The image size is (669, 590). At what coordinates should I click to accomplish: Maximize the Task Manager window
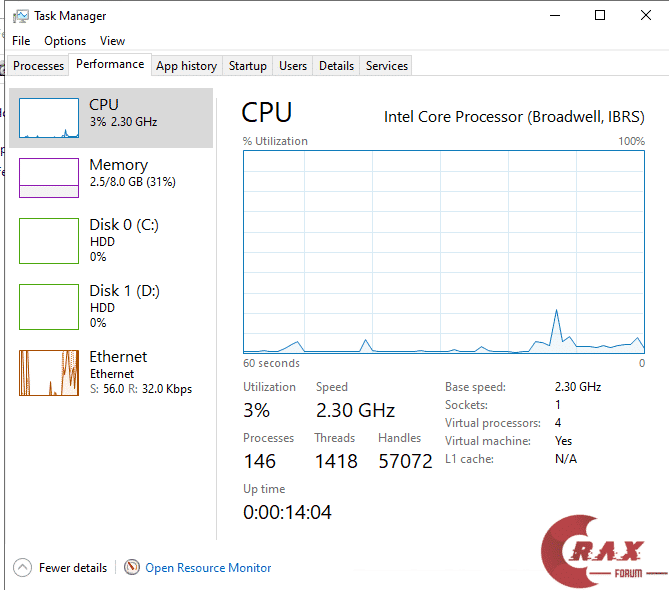click(x=600, y=16)
